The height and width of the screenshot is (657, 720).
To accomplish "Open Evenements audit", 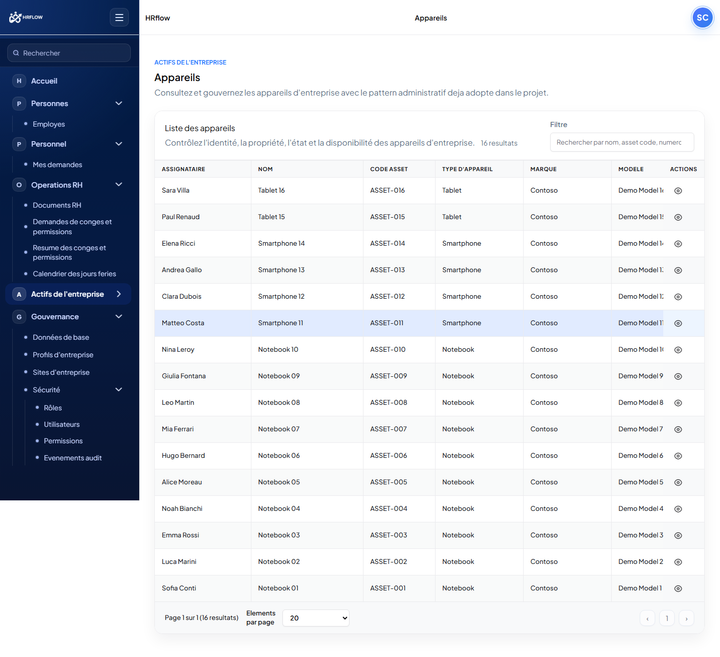I will pyautogui.click(x=73, y=458).
